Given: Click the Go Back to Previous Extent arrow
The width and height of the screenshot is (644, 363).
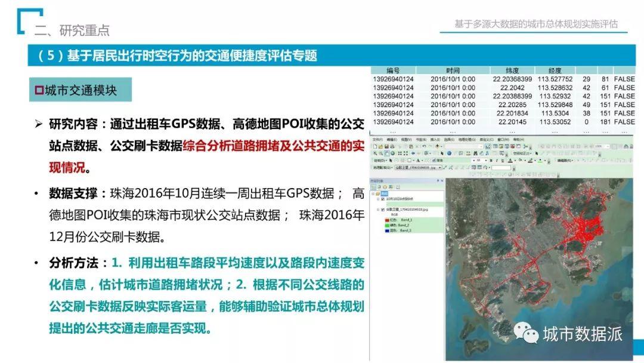Looking at the screenshot, I should tap(413, 153).
